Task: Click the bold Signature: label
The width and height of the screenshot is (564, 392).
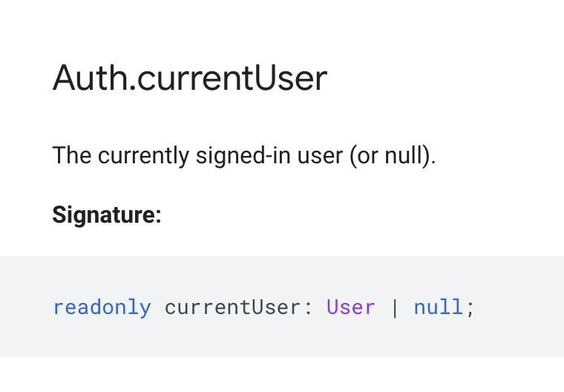Action: click(107, 215)
